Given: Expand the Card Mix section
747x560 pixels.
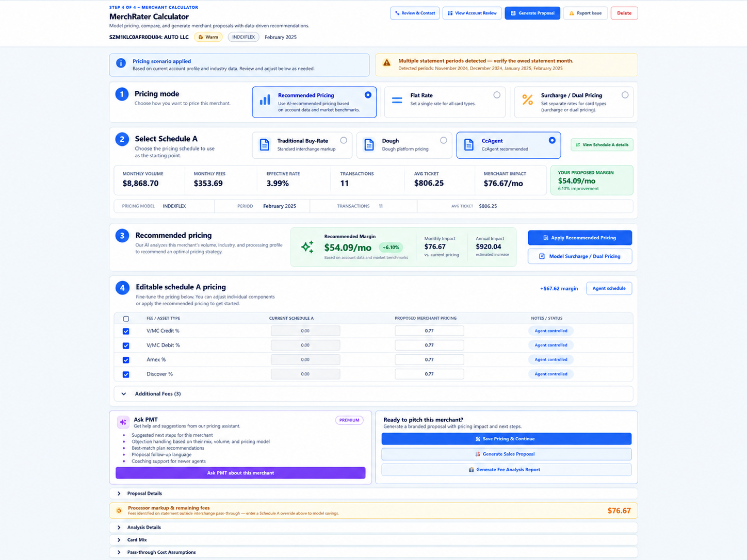Looking at the screenshot, I should click(x=373, y=540).
